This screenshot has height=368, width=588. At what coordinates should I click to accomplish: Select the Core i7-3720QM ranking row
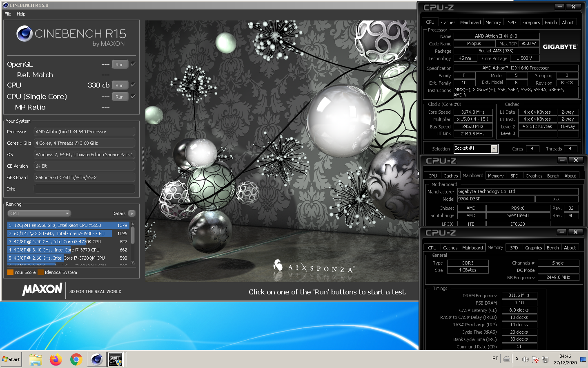tap(68, 258)
